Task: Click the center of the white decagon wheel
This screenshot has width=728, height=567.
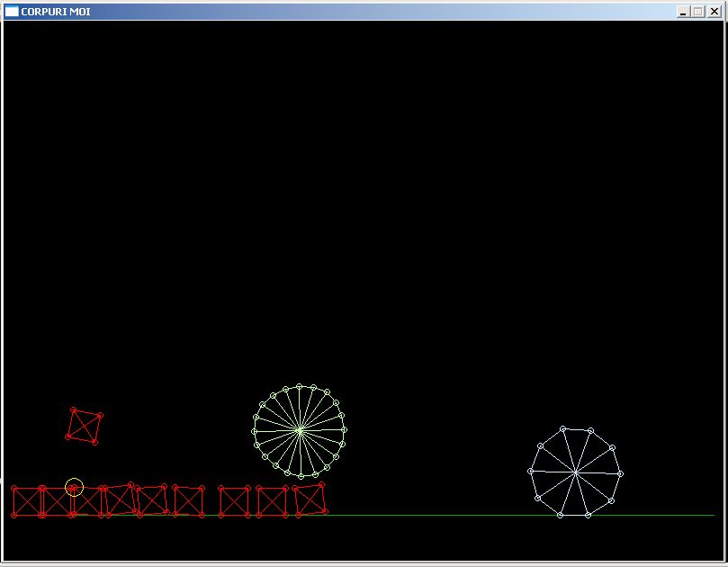Action: pos(575,472)
